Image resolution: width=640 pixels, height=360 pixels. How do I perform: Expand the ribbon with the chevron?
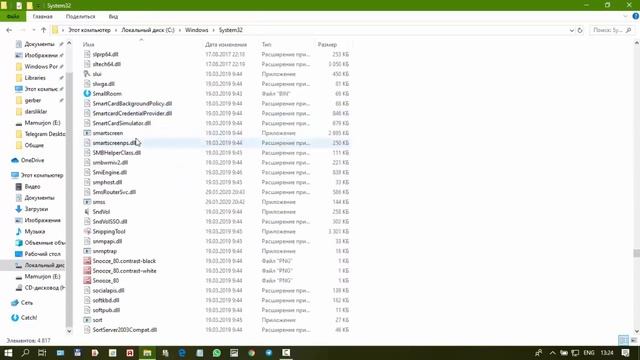click(625, 16)
